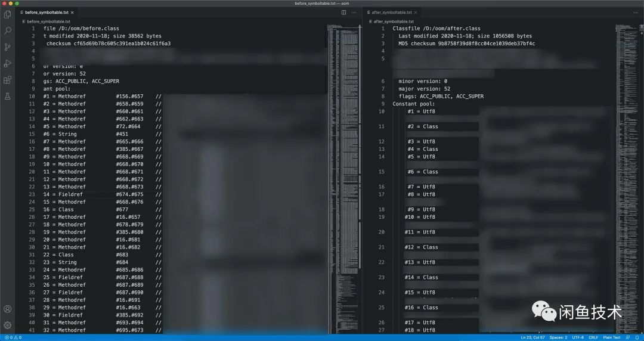Click 'minor version: 0' in right editor
644x341 pixels.
423,81
